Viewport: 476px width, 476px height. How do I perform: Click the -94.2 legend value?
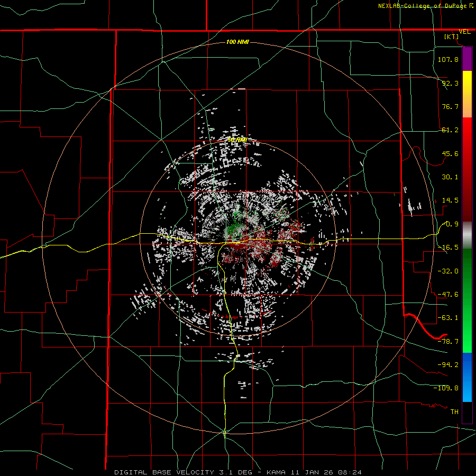coord(448,364)
